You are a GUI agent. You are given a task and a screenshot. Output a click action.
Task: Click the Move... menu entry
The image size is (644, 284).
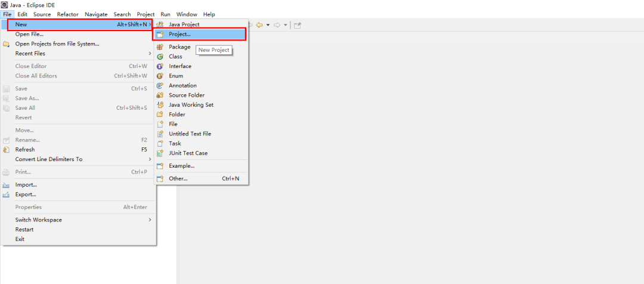[x=78, y=130]
